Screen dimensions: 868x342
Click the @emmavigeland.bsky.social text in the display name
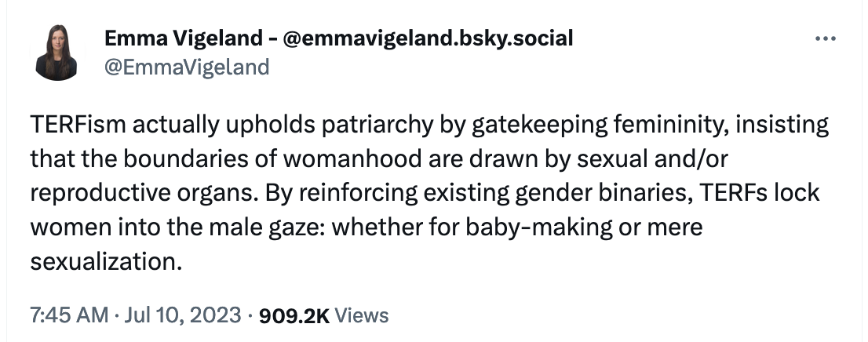tap(428, 38)
